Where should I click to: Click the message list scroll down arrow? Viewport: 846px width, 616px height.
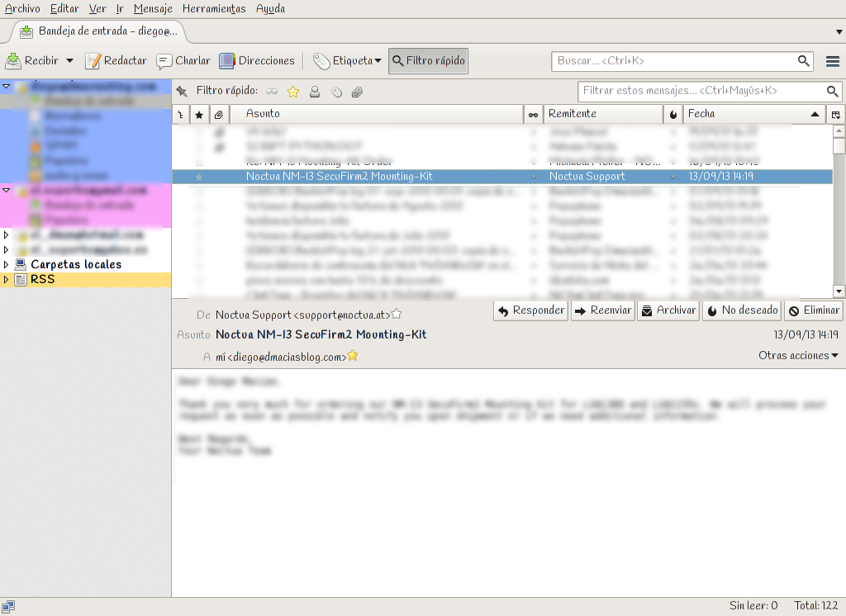[x=839, y=291]
